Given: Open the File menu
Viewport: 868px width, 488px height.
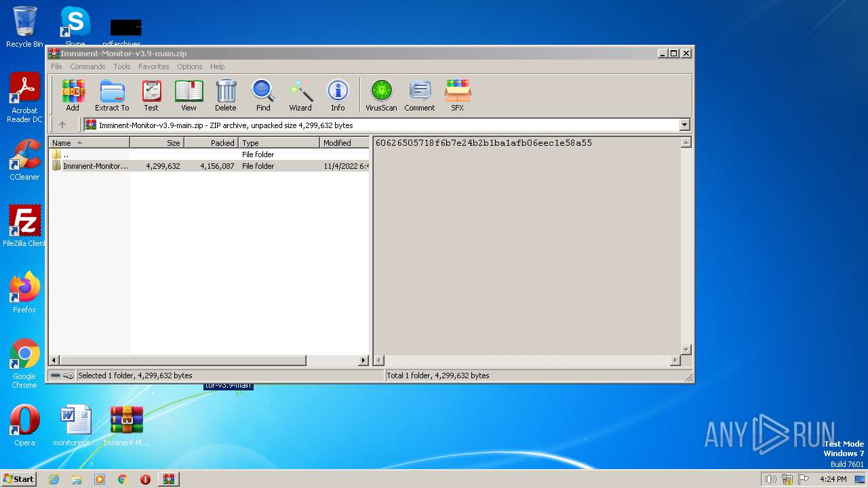Looking at the screenshot, I should [x=56, y=66].
